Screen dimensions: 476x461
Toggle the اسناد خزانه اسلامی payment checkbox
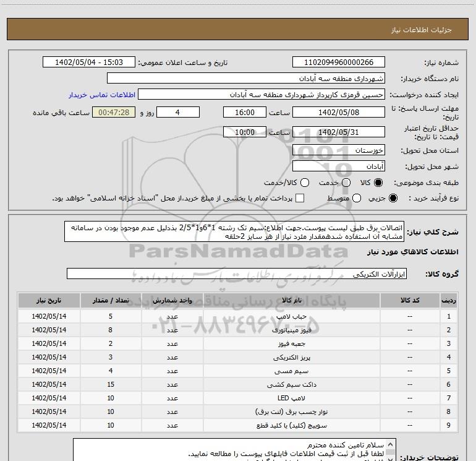click(x=300, y=198)
